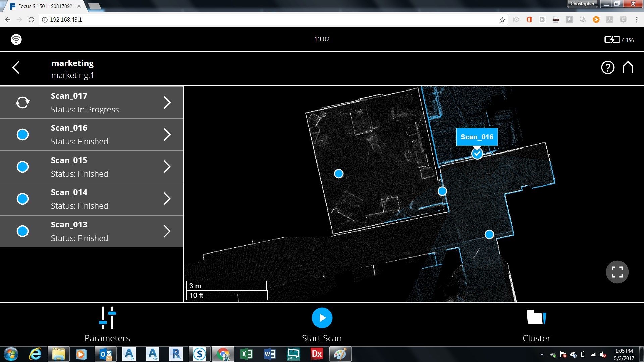Image resolution: width=644 pixels, height=362 pixels.
Task: Expand Scan_014 details with its chevron
Action: [x=167, y=199]
